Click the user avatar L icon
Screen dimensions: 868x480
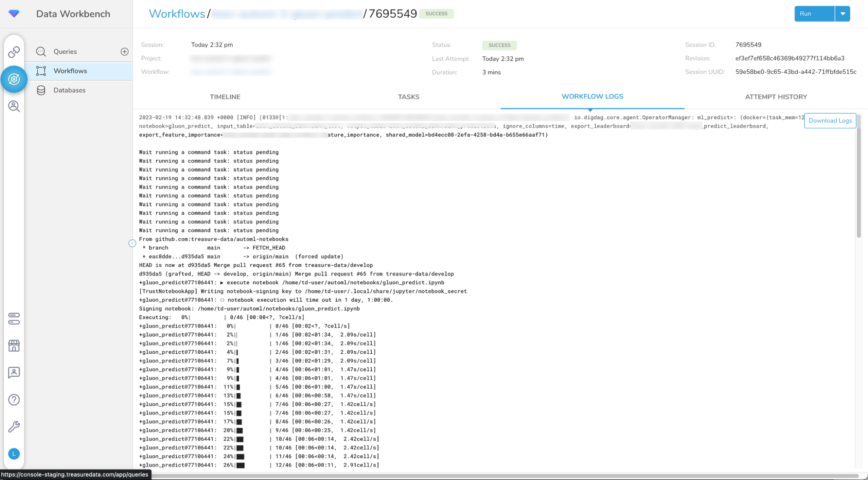14,454
